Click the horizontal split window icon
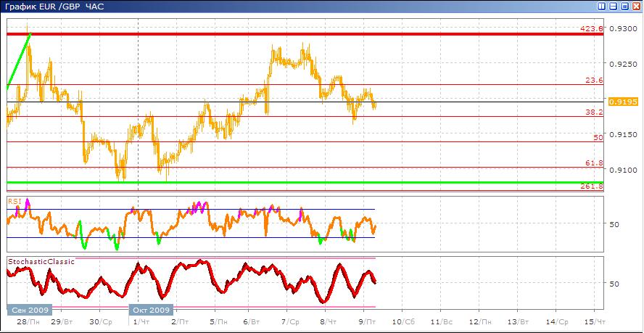The width and height of the screenshot is (644, 333). click(x=614, y=6)
